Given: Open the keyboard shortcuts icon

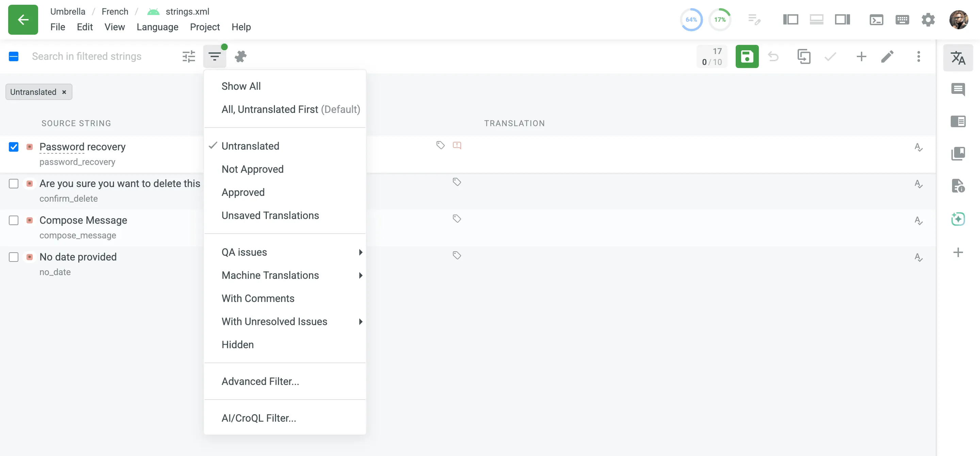Looking at the screenshot, I should pos(902,19).
